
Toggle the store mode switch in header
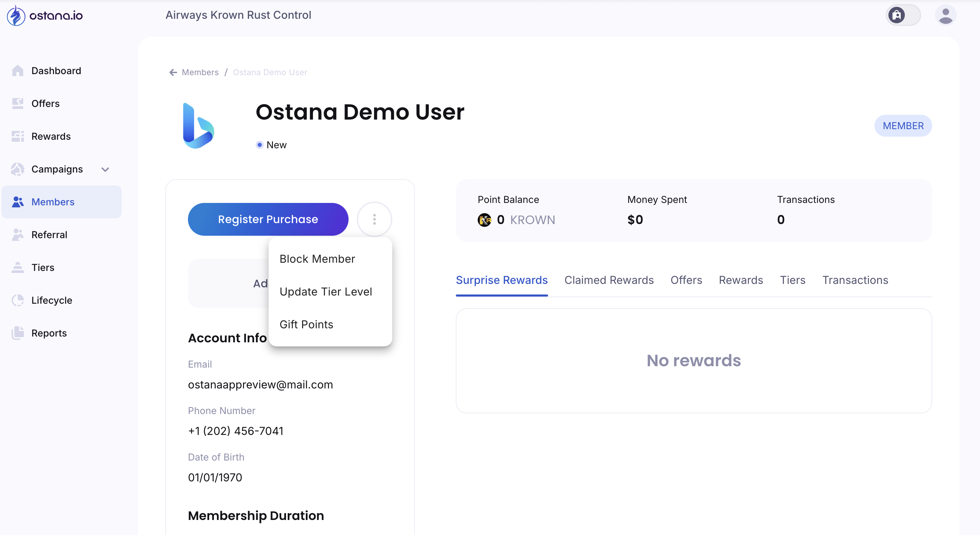tap(903, 15)
